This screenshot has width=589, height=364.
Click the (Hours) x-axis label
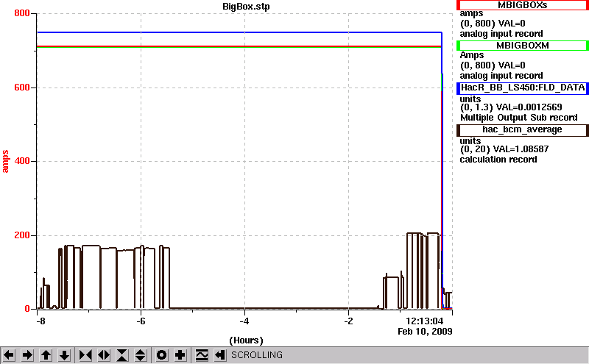[x=246, y=340]
